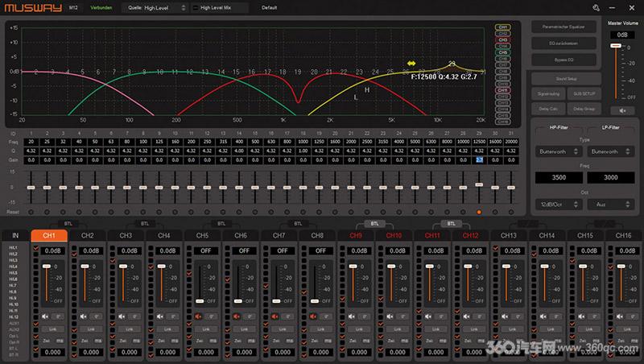Reset EQ band 29 with the orange dot
Screen dimensions: 644x364
coord(479,212)
